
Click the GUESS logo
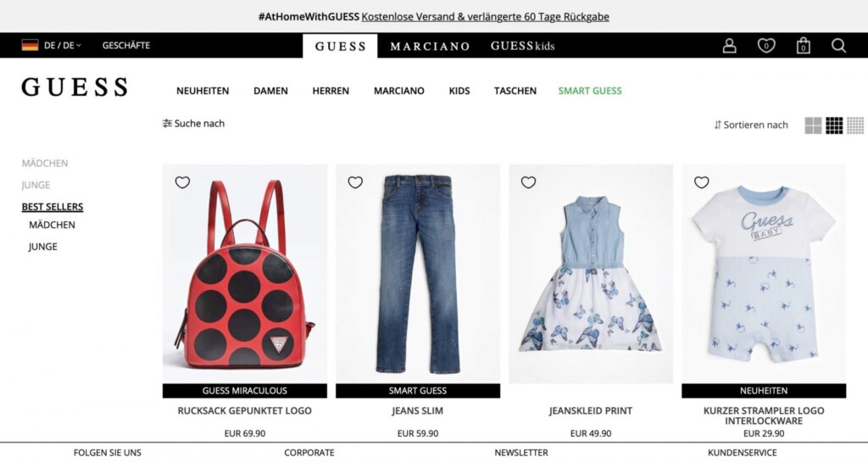coord(75,87)
